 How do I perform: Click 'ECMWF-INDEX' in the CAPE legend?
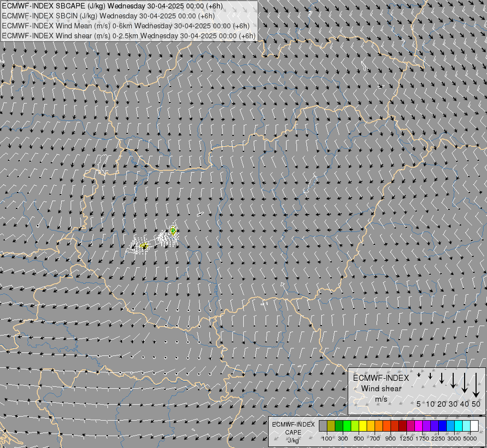[293, 425]
